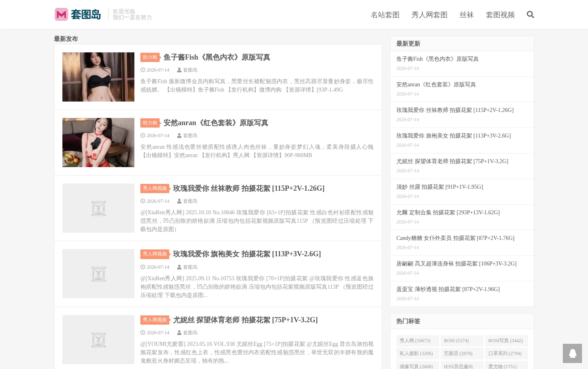The height and width of the screenshot is (369, 588).
Task: Open sidebar link 丝袜教师 拍摄花絮 [115P+2V-1.26G]
Action: point(455,110)
